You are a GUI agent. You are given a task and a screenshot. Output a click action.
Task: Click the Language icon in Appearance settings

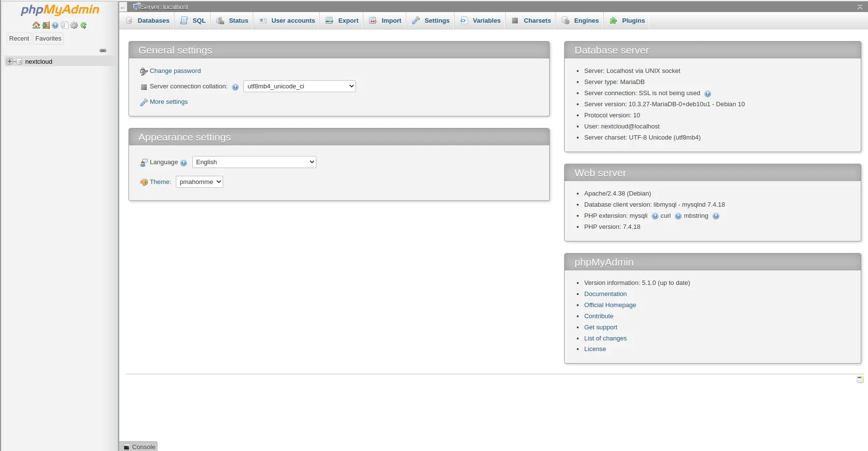(143, 163)
